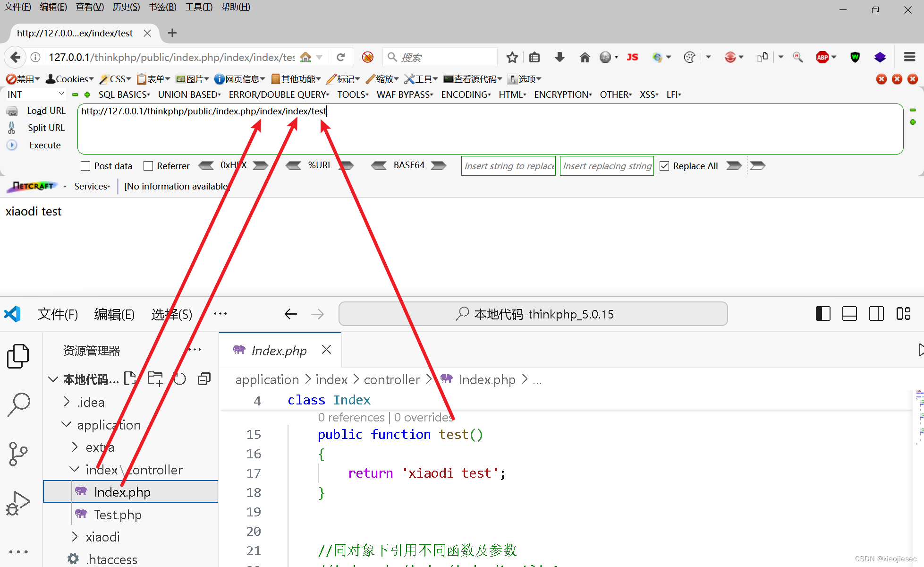Click the JS toggle icon in Firefox toolbar
924x567 pixels.
point(633,57)
